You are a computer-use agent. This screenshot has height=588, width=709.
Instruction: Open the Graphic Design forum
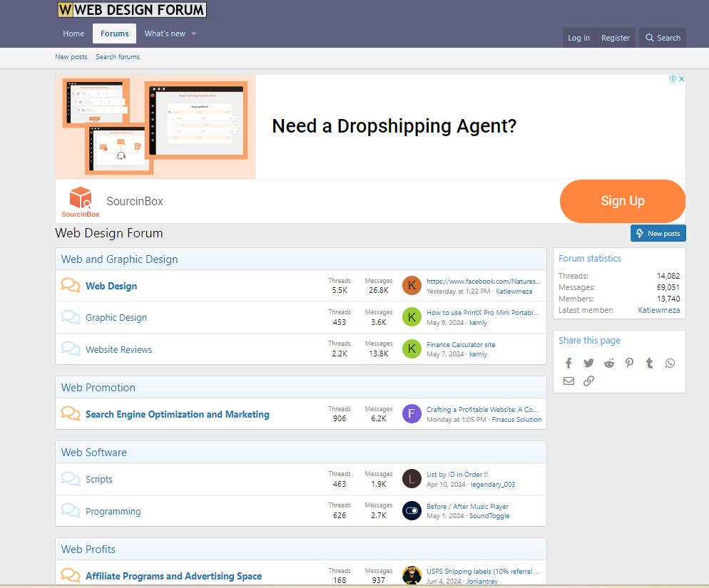pyautogui.click(x=116, y=318)
